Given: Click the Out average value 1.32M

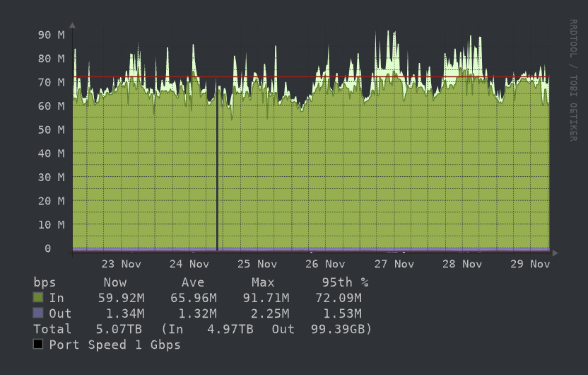Looking at the screenshot, I should point(198,313).
